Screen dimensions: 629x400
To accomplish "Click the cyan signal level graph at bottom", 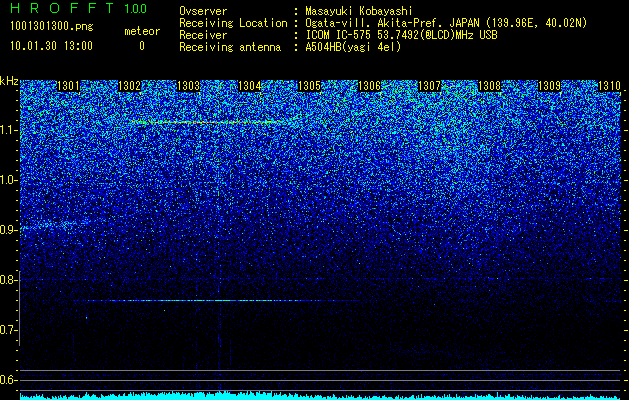I will pyautogui.click(x=321, y=396).
